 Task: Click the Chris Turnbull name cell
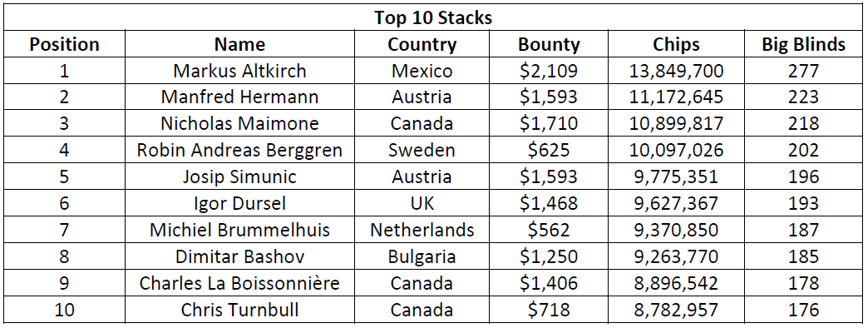[239, 310]
